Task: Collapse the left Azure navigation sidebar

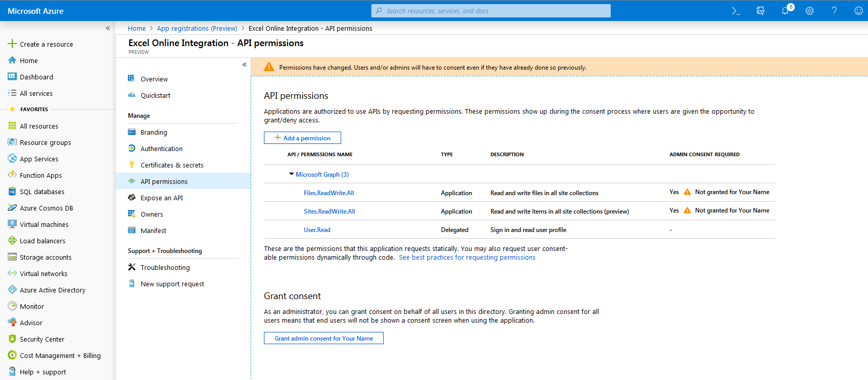Action: 108,28
